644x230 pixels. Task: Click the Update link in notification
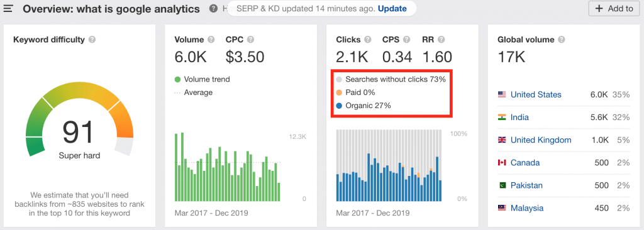(392, 8)
